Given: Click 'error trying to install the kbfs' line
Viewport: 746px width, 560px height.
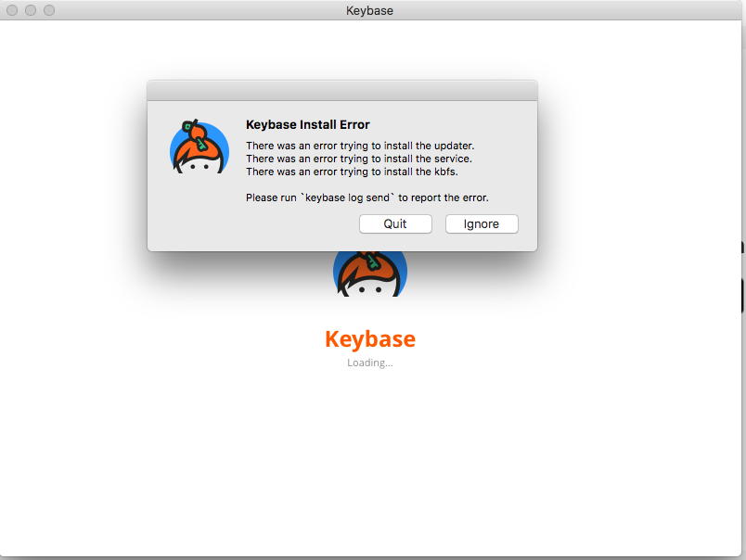Looking at the screenshot, I should (352, 172).
